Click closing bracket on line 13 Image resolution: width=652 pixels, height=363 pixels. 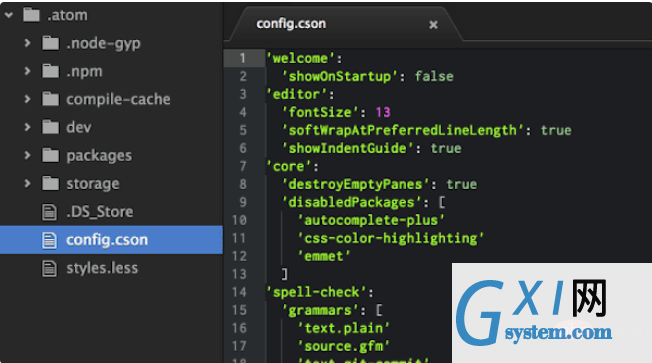[x=284, y=274]
